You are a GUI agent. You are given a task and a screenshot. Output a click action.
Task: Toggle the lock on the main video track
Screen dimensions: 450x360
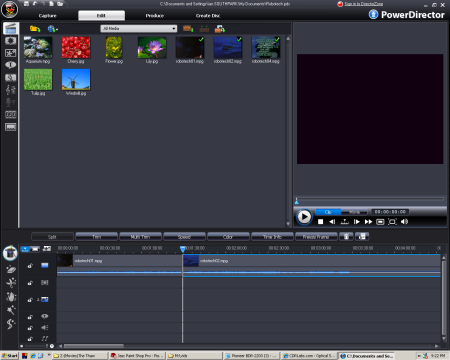(x=30, y=266)
